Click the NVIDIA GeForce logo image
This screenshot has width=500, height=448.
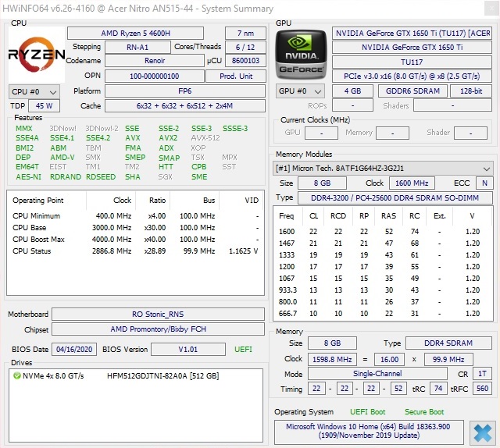(x=301, y=55)
